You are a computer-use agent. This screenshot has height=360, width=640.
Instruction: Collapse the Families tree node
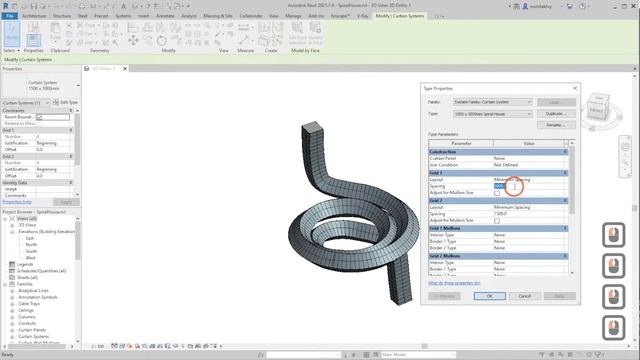[x=5, y=284]
